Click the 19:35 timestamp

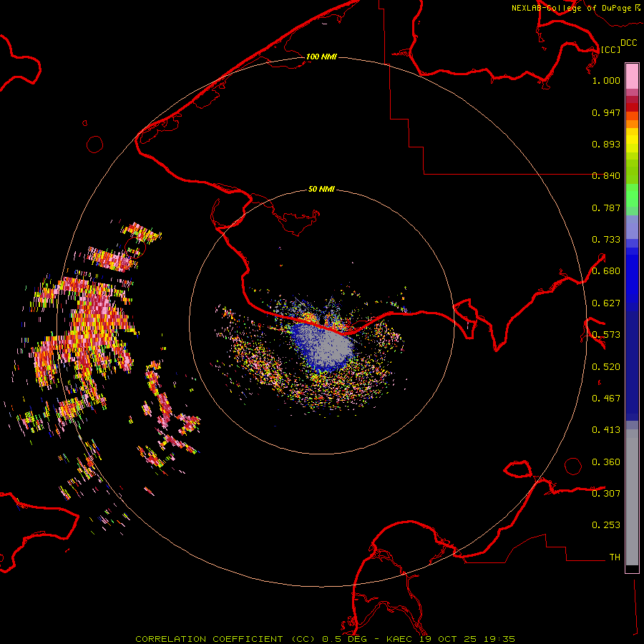pyautogui.click(x=499, y=639)
